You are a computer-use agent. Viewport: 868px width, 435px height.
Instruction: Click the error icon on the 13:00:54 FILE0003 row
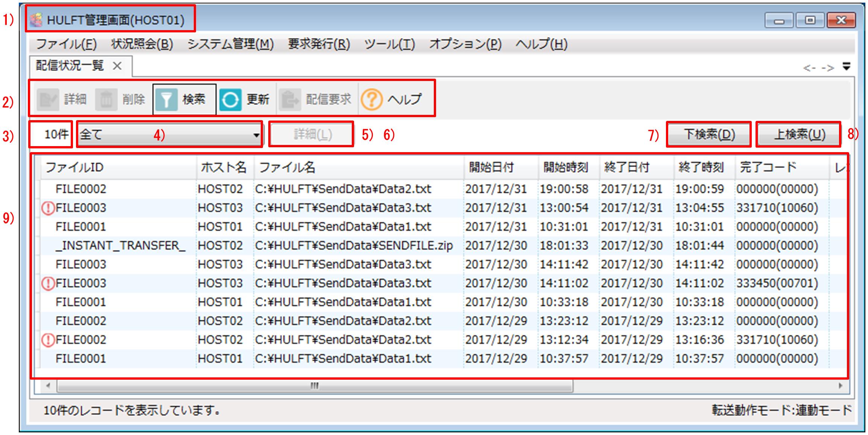(48, 208)
